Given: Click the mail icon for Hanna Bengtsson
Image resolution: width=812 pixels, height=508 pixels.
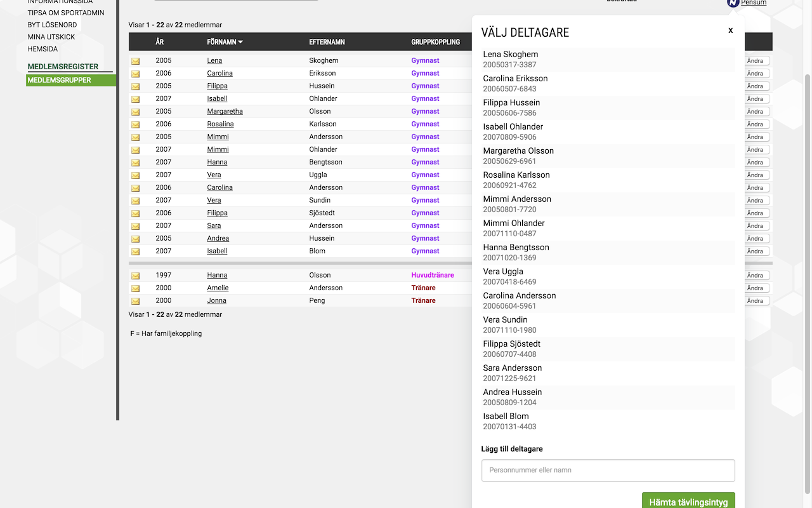Looking at the screenshot, I should tap(135, 163).
